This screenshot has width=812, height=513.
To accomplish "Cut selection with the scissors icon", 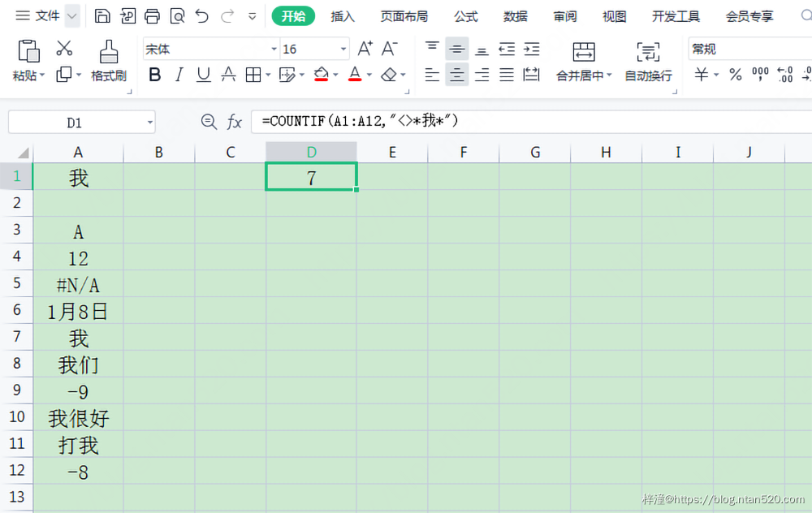I will [x=64, y=48].
